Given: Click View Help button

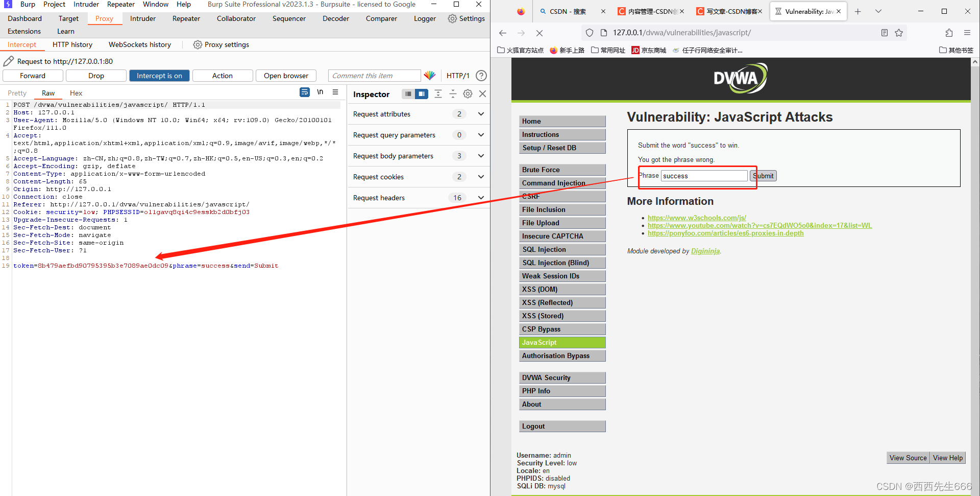Looking at the screenshot, I should 948,458.
